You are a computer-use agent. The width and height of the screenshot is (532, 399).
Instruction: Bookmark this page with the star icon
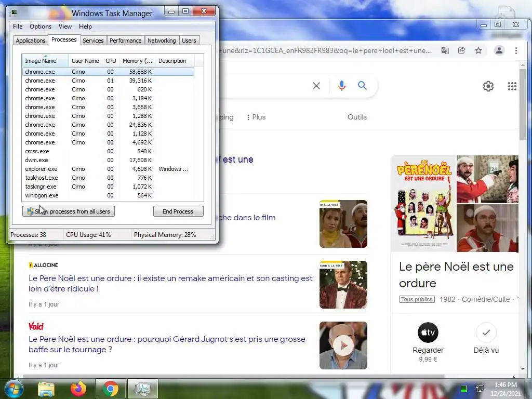coord(478,50)
